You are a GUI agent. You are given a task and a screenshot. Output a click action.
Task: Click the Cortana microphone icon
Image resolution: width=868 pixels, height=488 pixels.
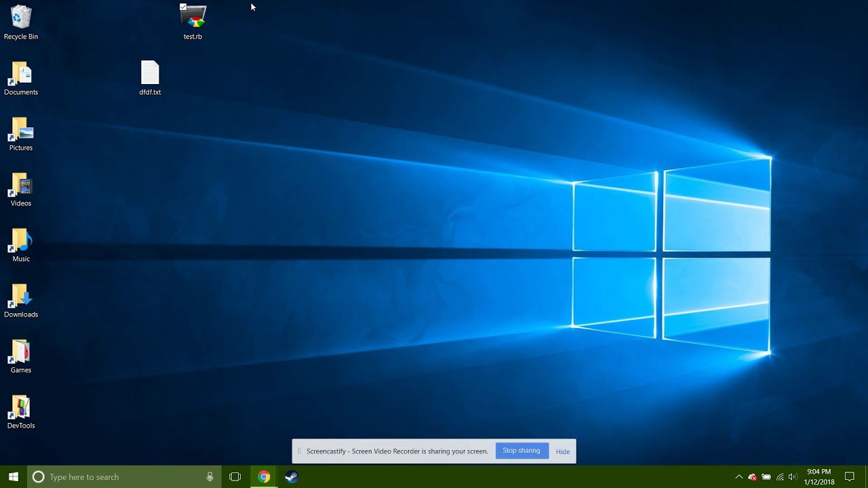tap(210, 476)
